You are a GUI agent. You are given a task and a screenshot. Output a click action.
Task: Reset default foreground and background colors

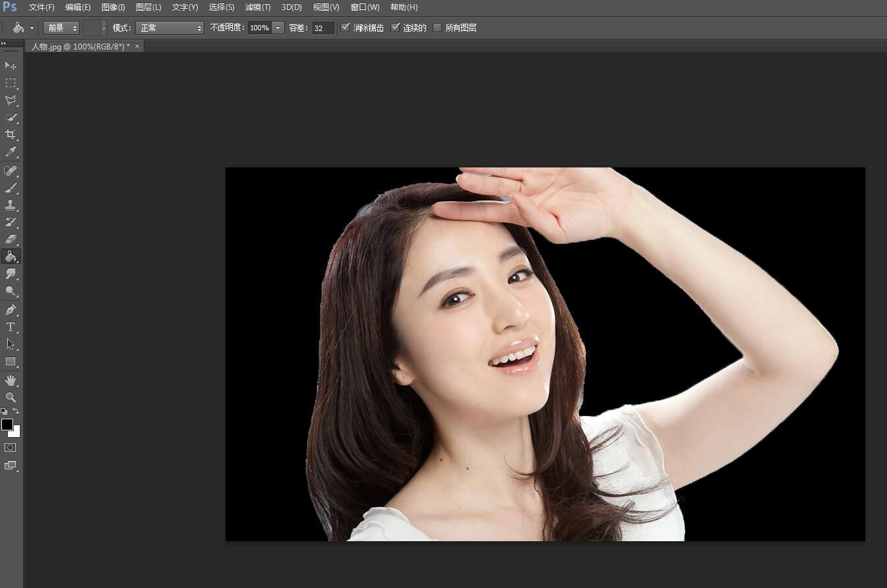click(4, 411)
